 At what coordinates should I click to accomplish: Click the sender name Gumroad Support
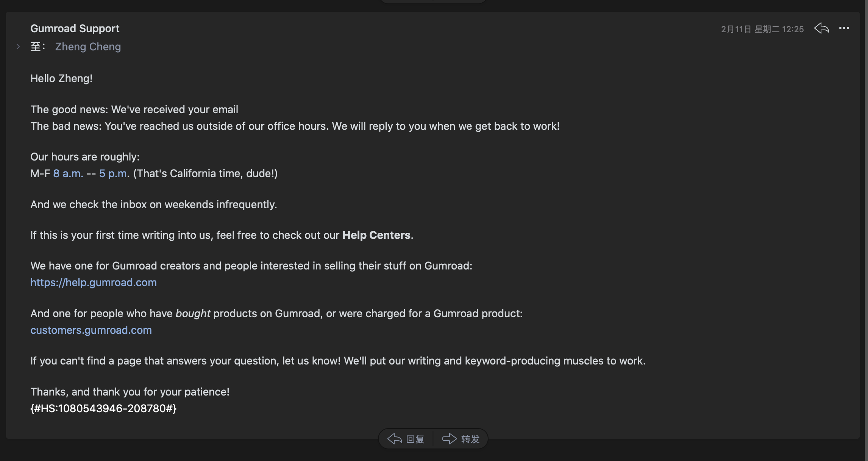pyautogui.click(x=75, y=28)
